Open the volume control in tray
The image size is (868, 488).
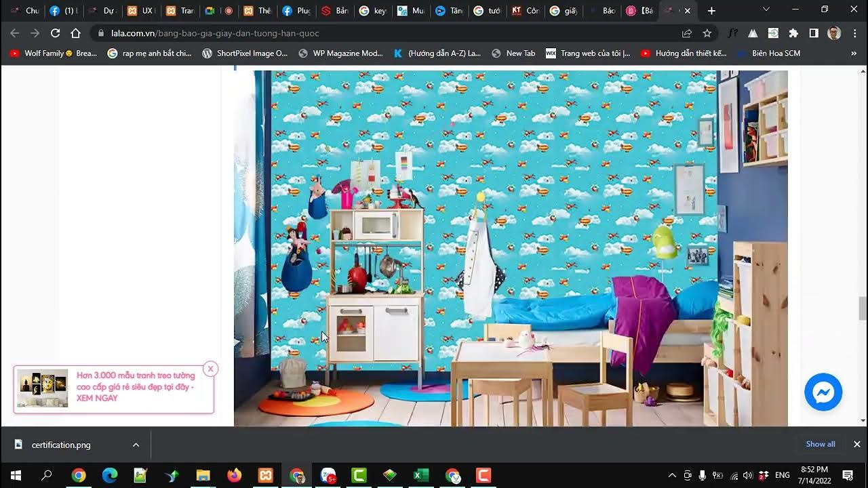pyautogui.click(x=748, y=475)
